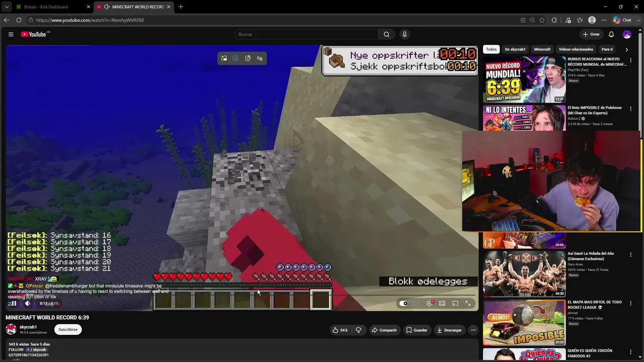Pause the video

13,303
